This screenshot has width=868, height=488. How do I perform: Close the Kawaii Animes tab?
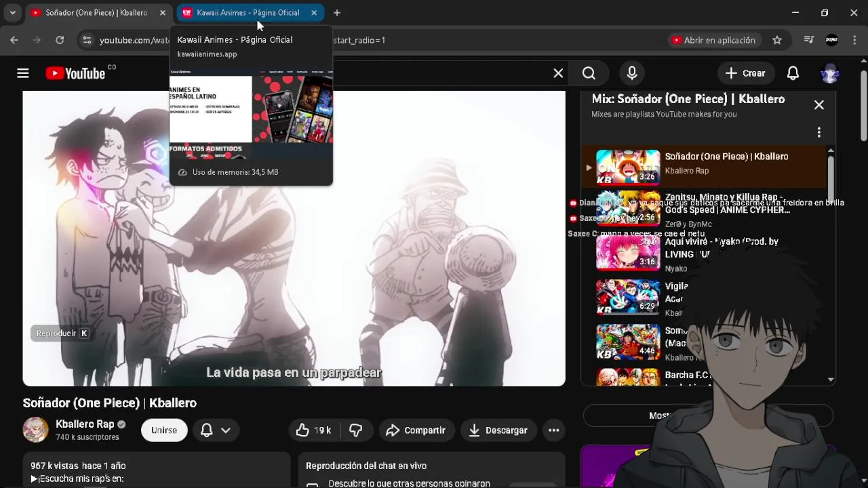313,13
